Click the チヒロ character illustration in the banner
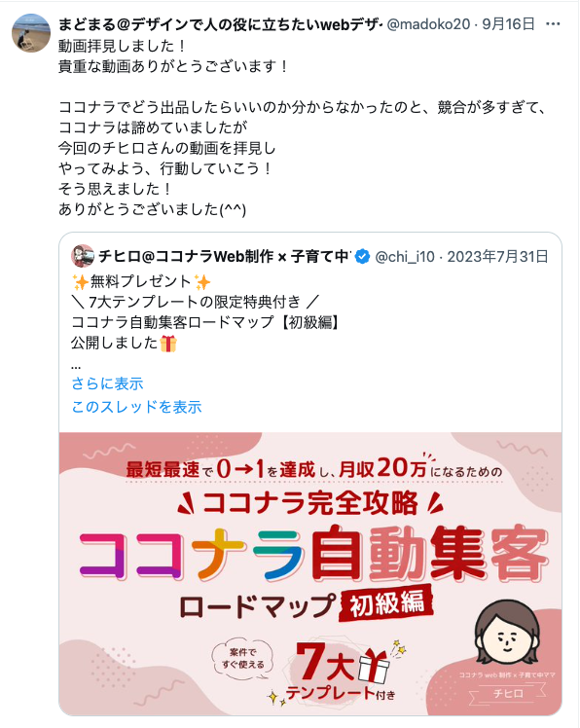580x728 pixels. [507, 633]
